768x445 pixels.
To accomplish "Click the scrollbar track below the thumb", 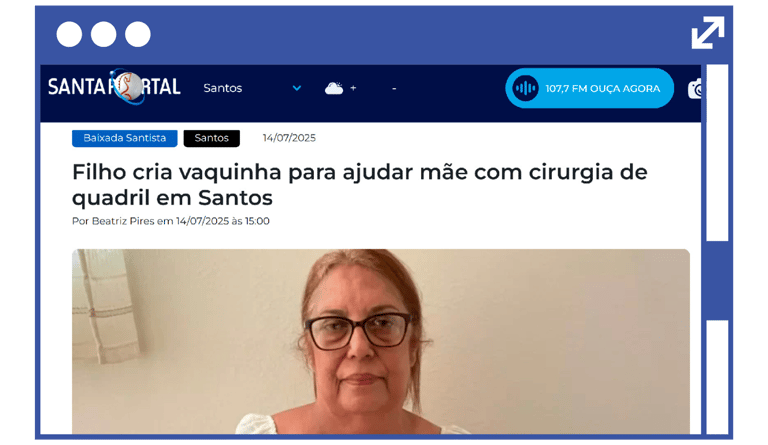I will [717, 377].
